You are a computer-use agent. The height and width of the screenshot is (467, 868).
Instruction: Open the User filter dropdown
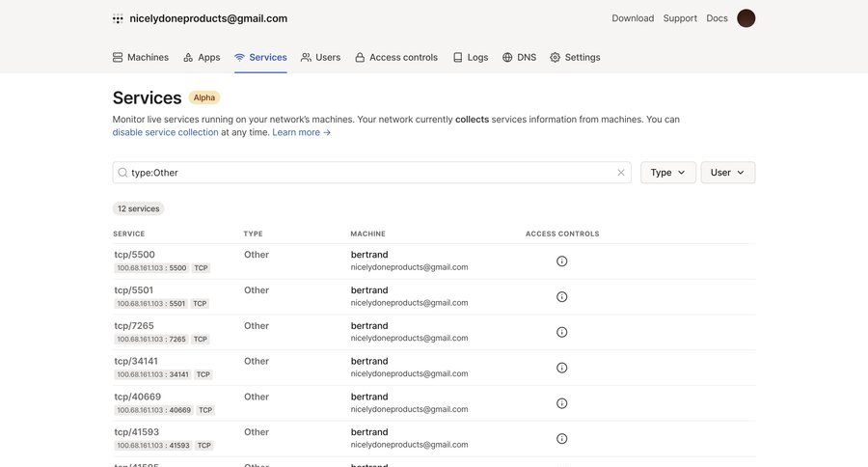[727, 173]
